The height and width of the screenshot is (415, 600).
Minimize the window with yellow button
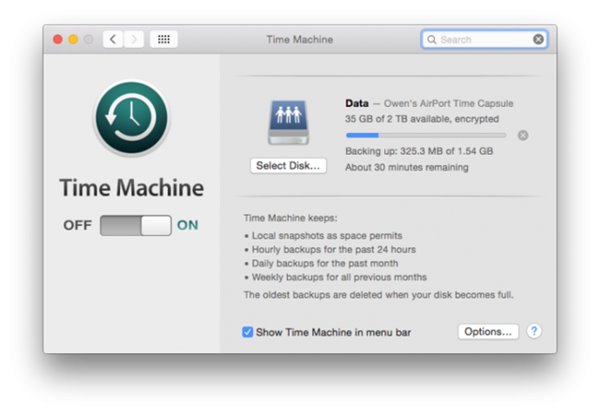tap(73, 39)
